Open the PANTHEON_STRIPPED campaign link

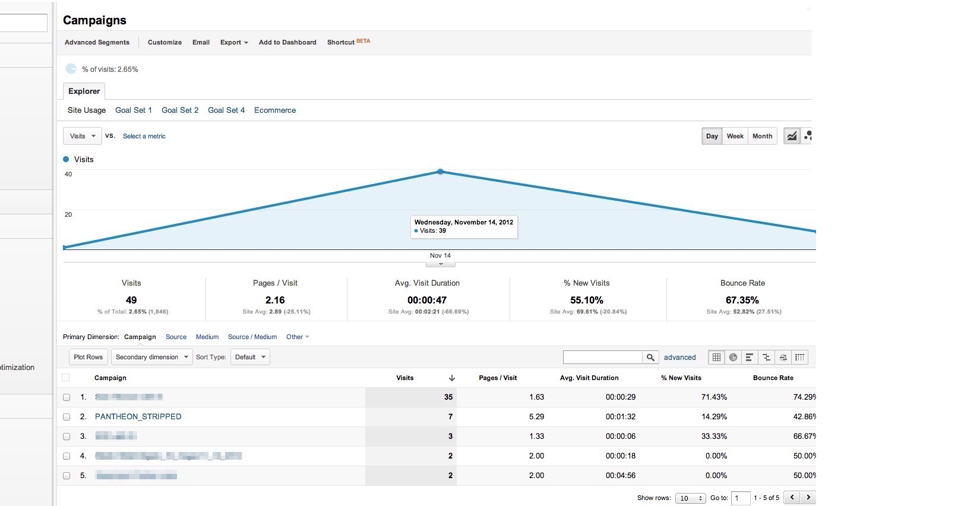[x=138, y=416]
